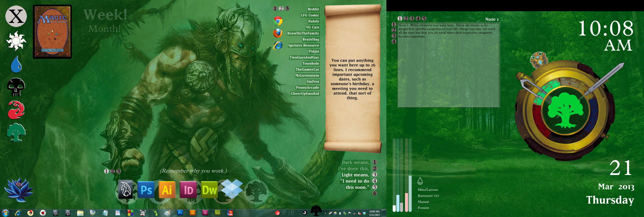Click the red record button in taskbar

(x=277, y=213)
